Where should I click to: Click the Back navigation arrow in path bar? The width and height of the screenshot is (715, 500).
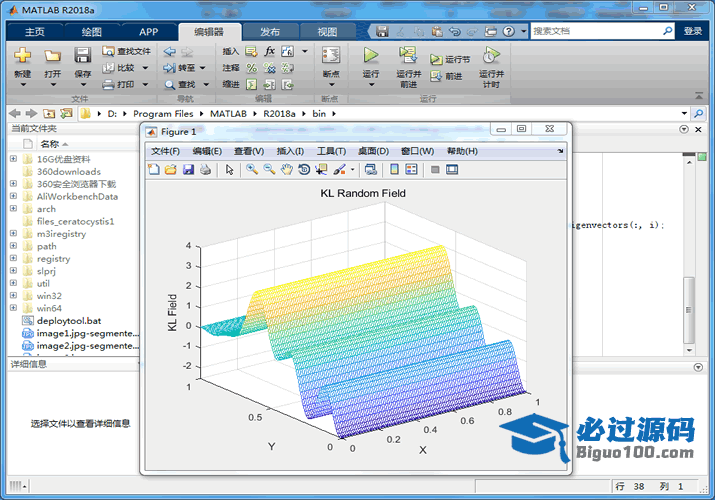tap(15, 113)
